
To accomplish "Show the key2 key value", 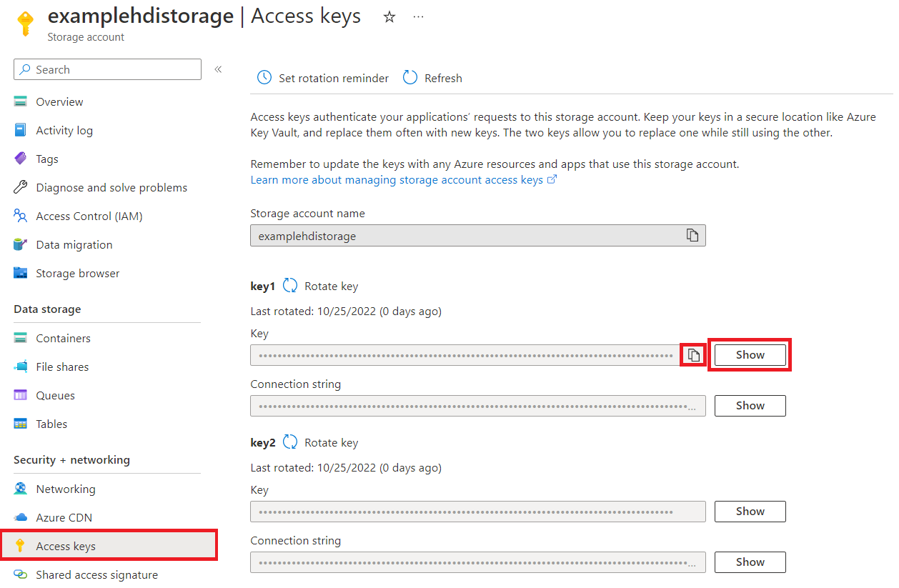I will pos(750,512).
